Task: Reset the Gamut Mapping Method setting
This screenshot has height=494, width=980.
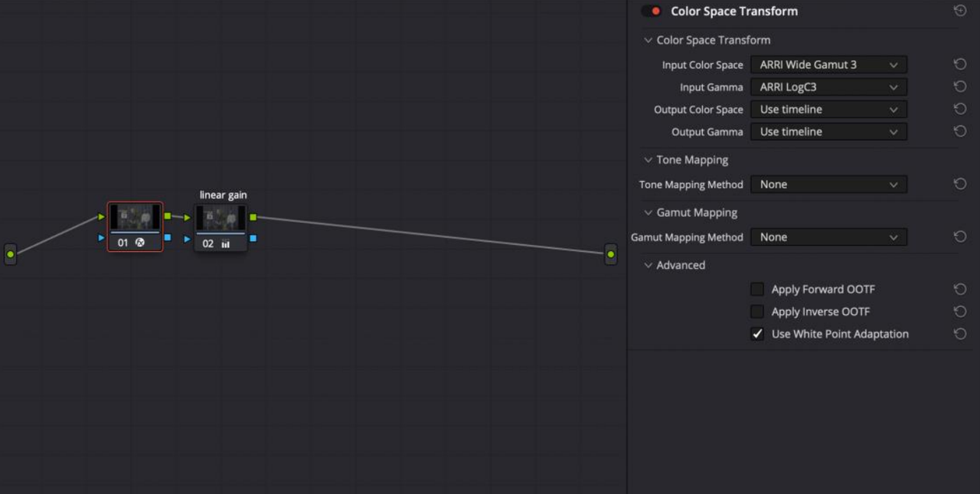Action: [x=960, y=237]
